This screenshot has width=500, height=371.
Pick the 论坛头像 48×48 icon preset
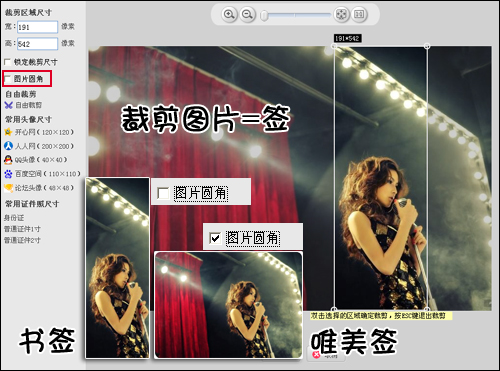click(8, 188)
